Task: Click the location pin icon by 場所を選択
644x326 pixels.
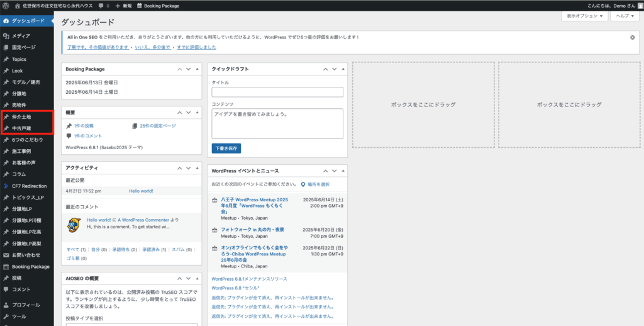Action: tap(303, 184)
